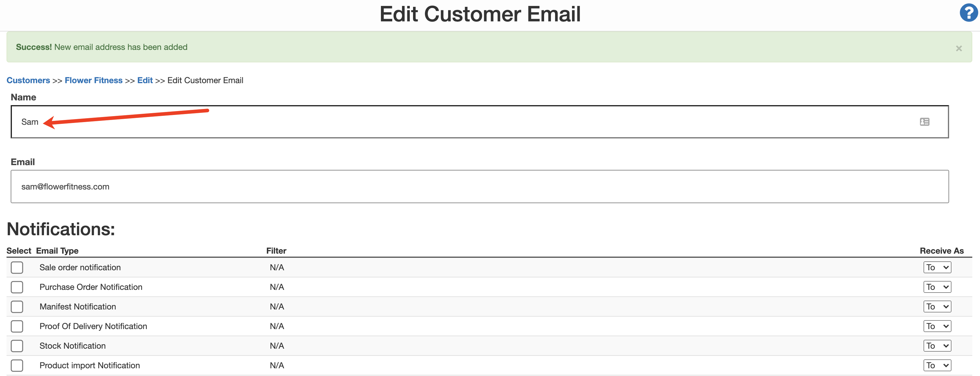This screenshot has width=980, height=376.
Task: Check the Stock Notification checkbox
Action: point(17,346)
